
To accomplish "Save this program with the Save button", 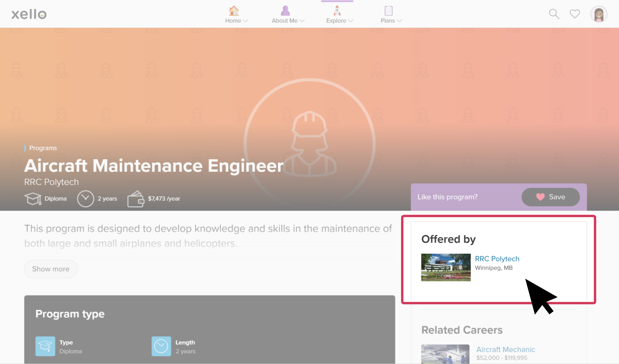I will [x=550, y=197].
